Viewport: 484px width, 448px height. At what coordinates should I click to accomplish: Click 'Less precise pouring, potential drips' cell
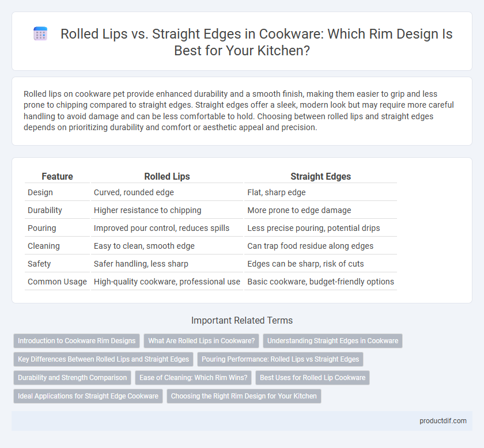[320, 228]
